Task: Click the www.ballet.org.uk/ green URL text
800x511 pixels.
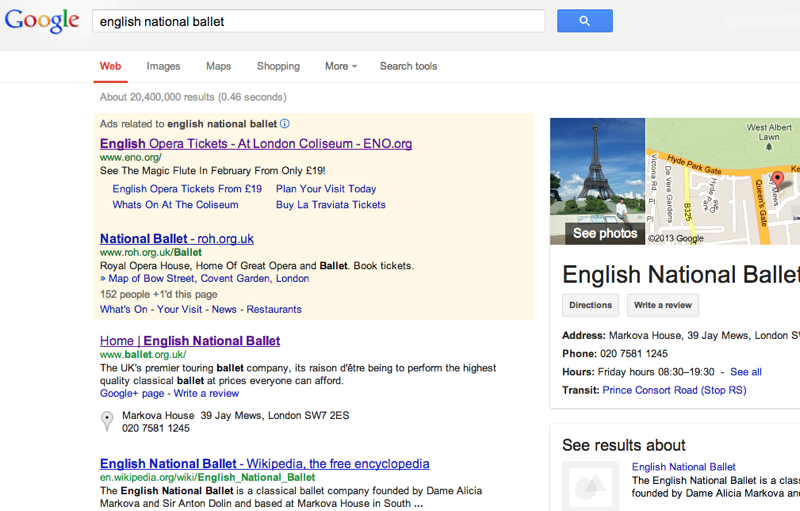Action: coord(143,354)
